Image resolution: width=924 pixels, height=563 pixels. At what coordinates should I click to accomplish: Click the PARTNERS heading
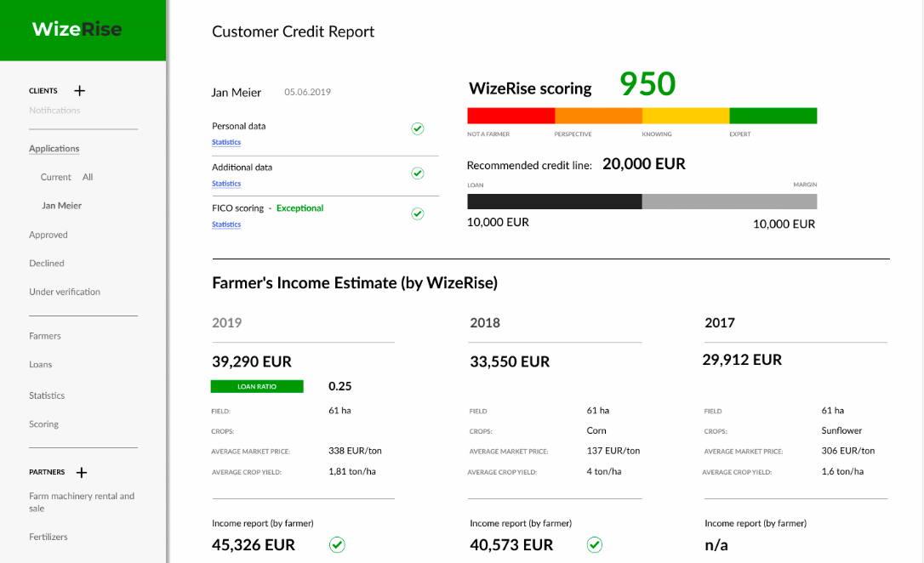(47, 472)
